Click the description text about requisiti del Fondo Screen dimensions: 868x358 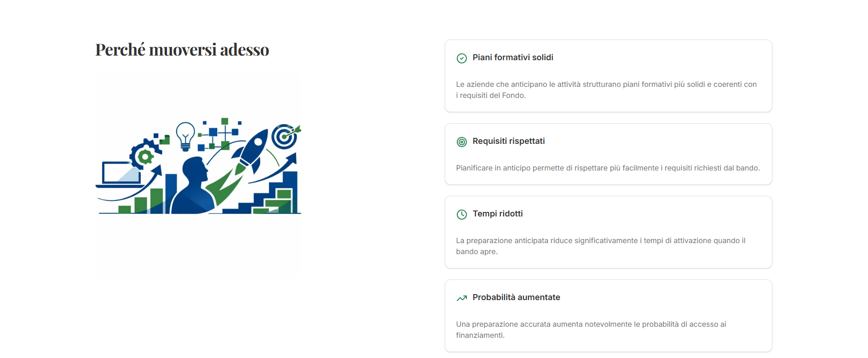[x=606, y=90]
